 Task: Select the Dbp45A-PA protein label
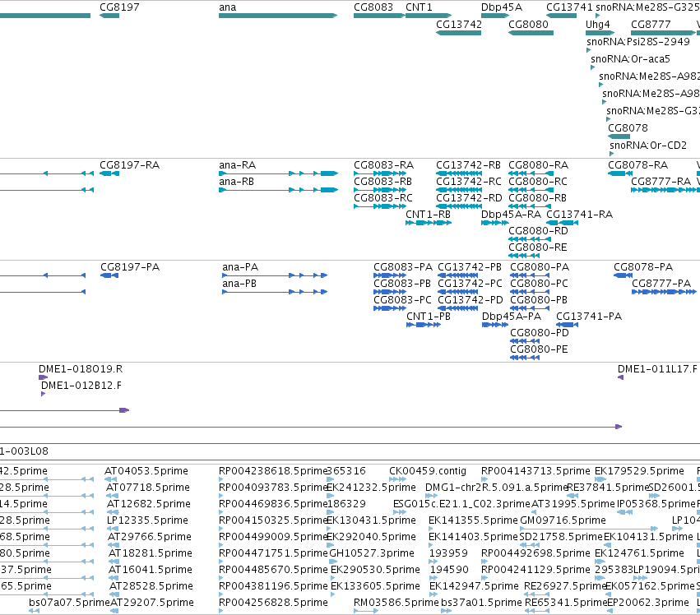click(x=511, y=317)
